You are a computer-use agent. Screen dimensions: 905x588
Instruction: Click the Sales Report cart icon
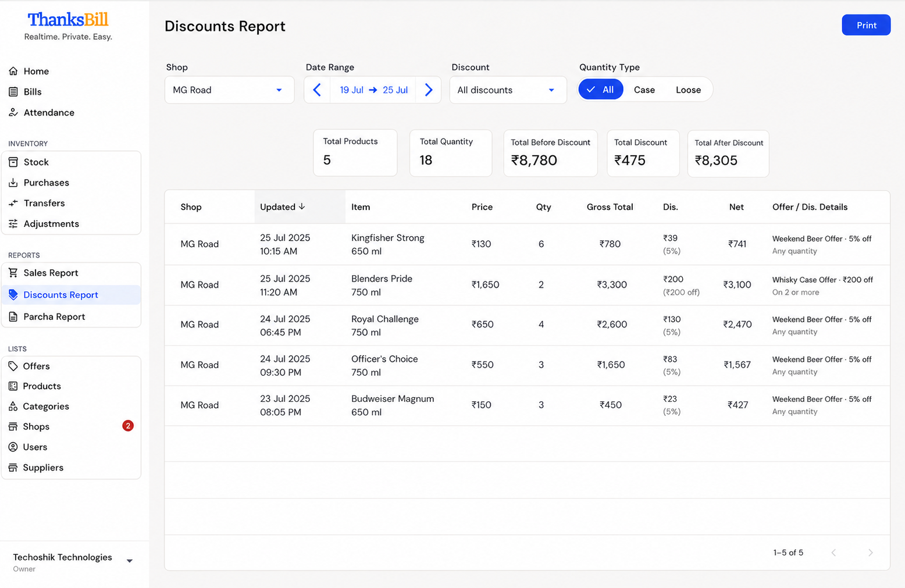13,273
